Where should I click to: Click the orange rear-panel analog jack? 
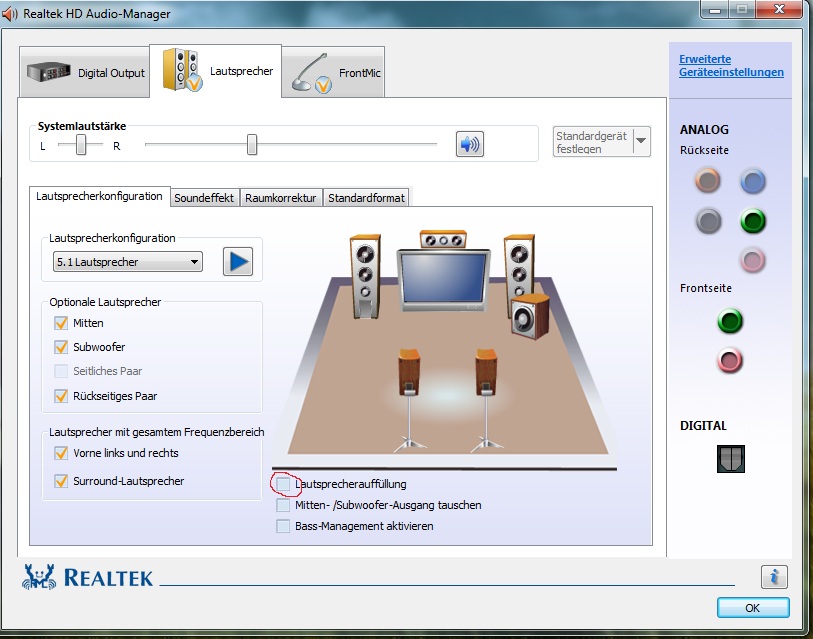707,180
